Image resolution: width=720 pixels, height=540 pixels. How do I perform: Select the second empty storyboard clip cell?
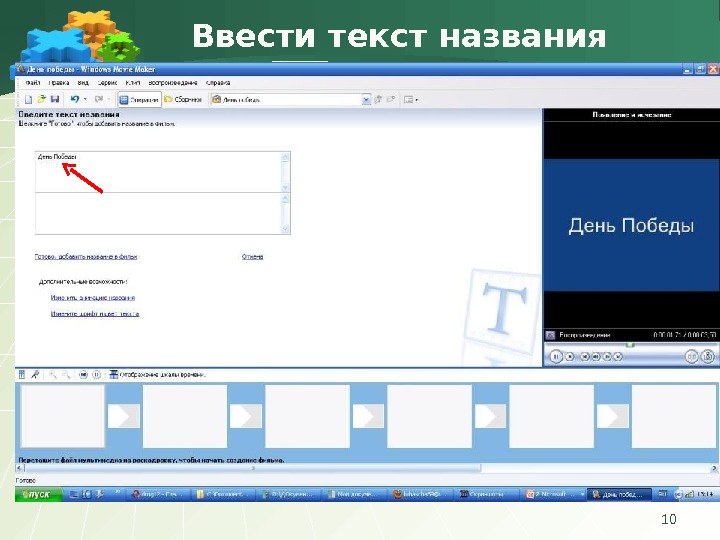185,416
